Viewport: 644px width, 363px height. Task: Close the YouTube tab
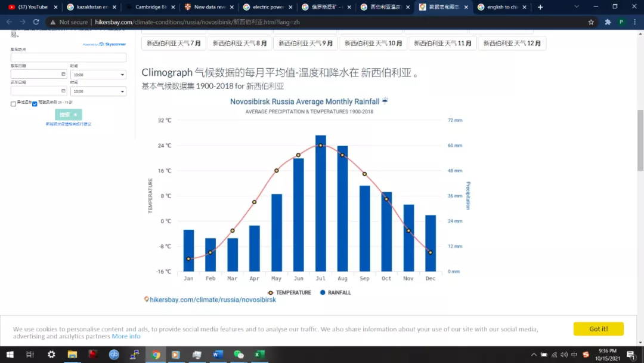point(56,7)
